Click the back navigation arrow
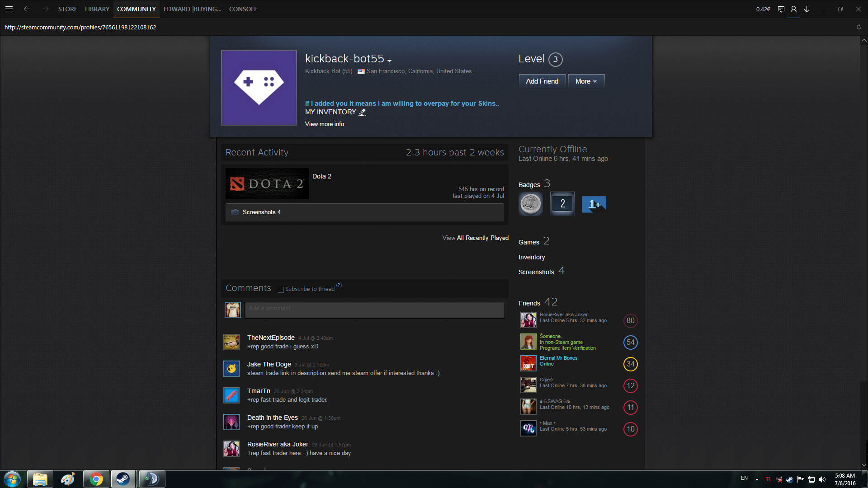Screen dimensions: 868x488 [27, 9]
